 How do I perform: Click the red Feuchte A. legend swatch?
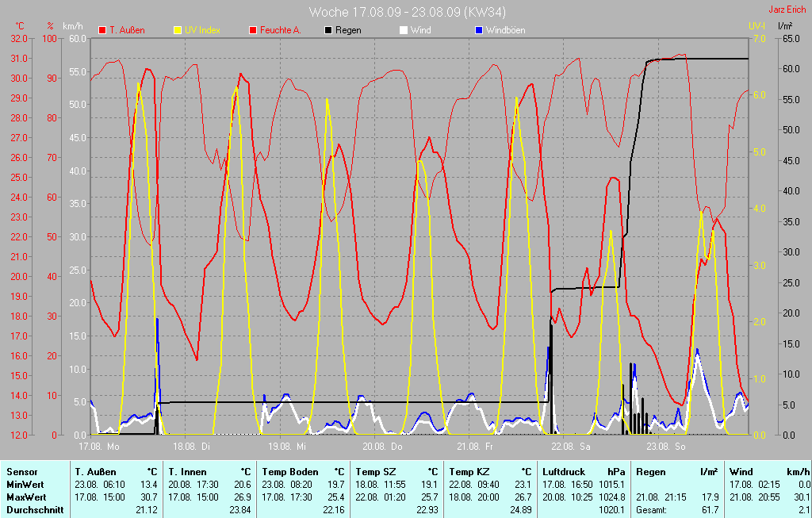253,30
